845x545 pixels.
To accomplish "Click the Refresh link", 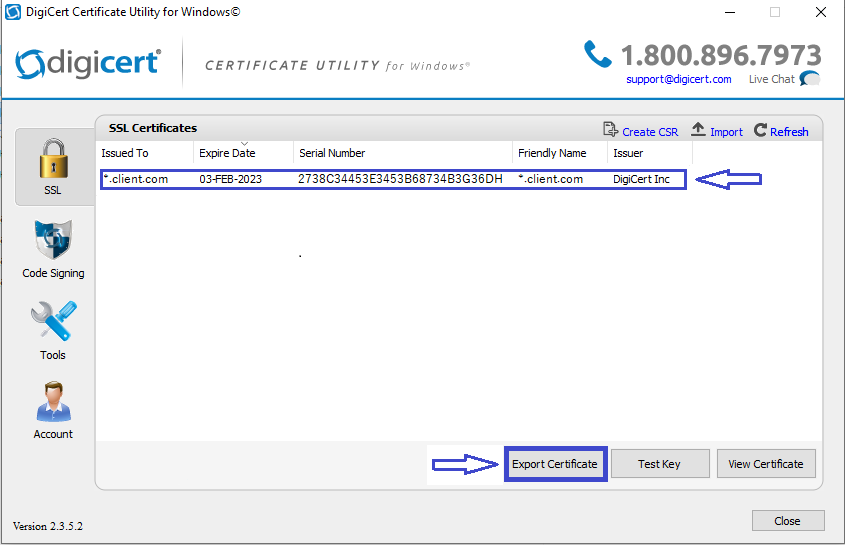I will 789,132.
